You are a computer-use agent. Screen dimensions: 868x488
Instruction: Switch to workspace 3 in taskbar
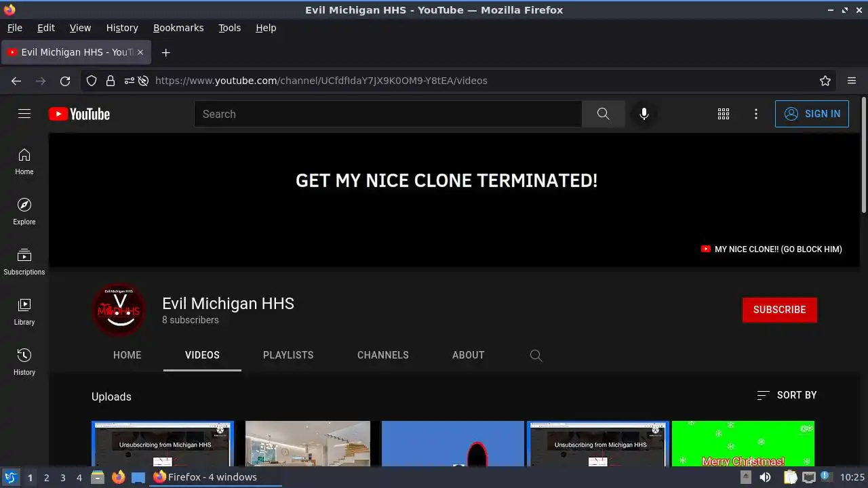pyautogui.click(x=62, y=477)
